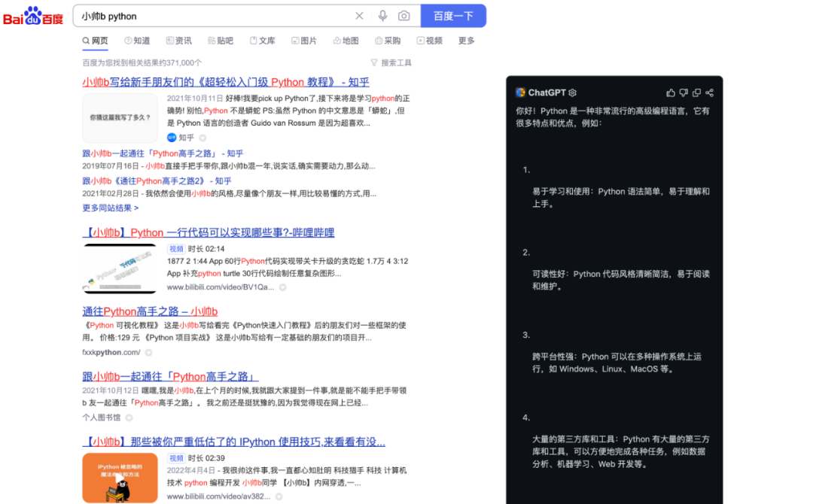Open image search with camera icon
The width and height of the screenshot is (813, 504).
pyautogui.click(x=404, y=16)
